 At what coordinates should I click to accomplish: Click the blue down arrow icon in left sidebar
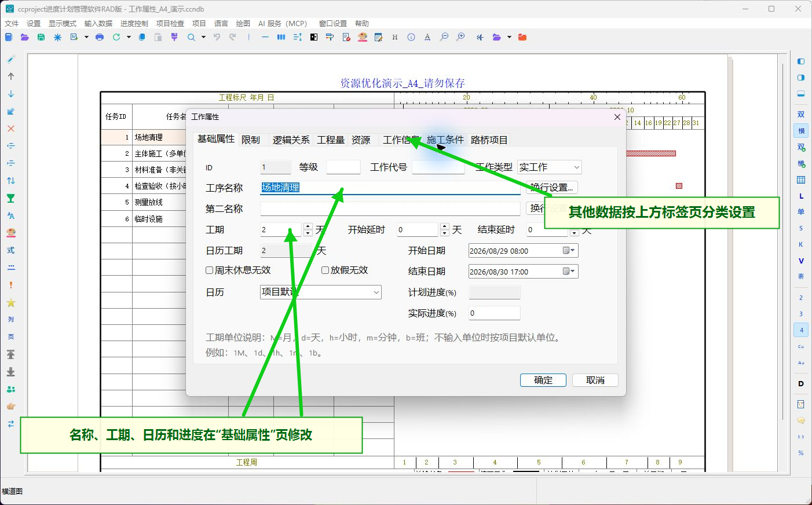pos(11,94)
